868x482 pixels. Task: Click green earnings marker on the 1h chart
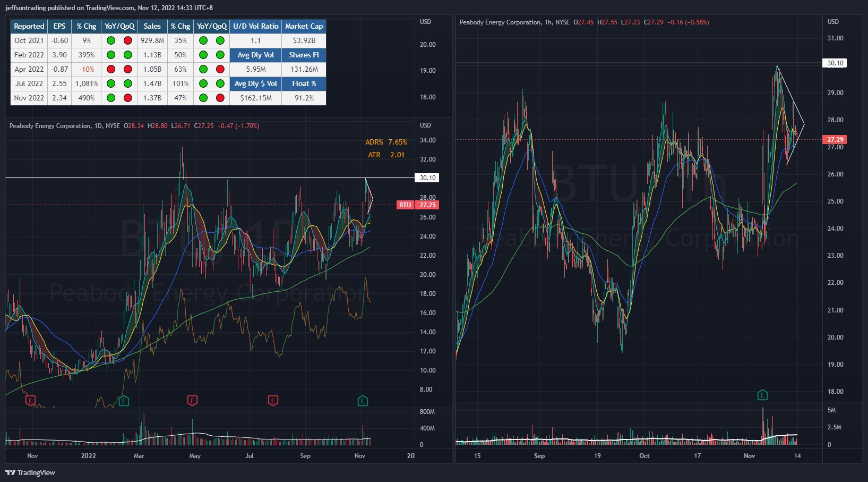pyautogui.click(x=762, y=395)
